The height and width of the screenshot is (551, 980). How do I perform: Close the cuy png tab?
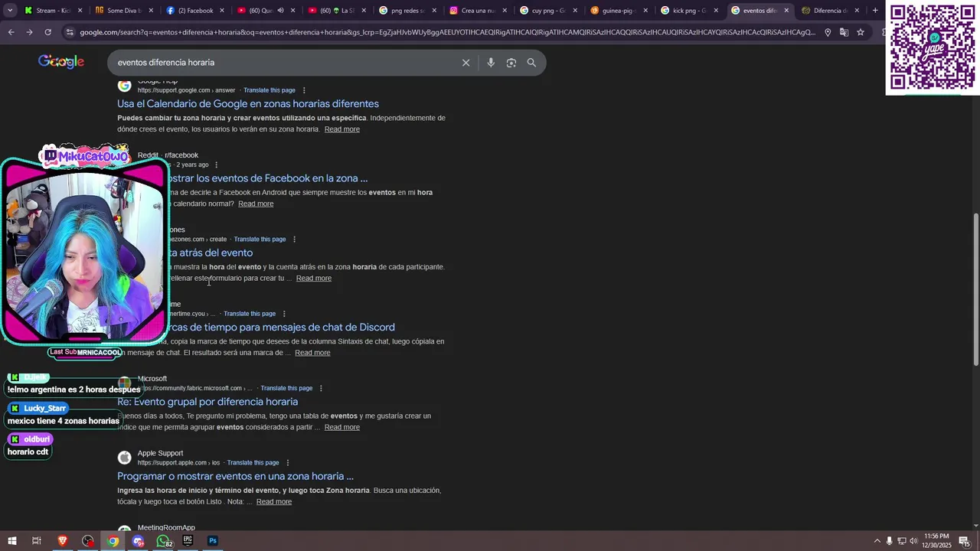tap(575, 11)
